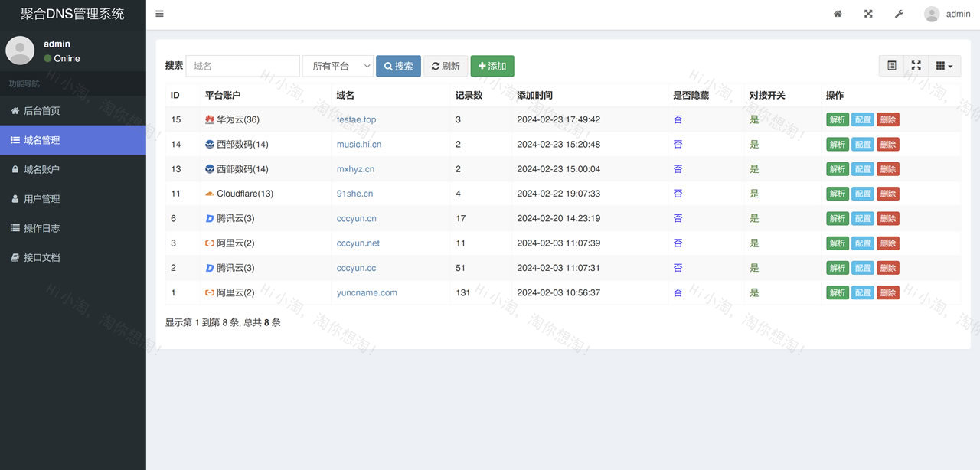This screenshot has height=470, width=980.
Task: Open domain link cccyun.cc
Action: coord(356,268)
